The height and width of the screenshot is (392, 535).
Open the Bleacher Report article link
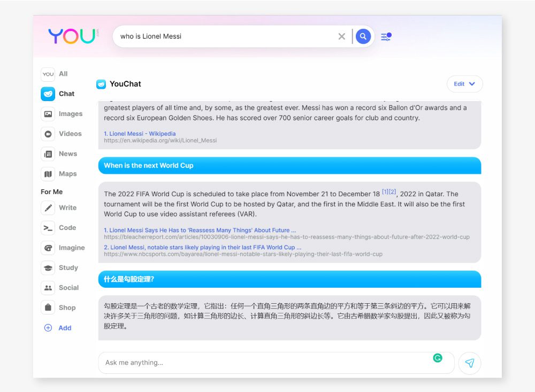coord(198,230)
